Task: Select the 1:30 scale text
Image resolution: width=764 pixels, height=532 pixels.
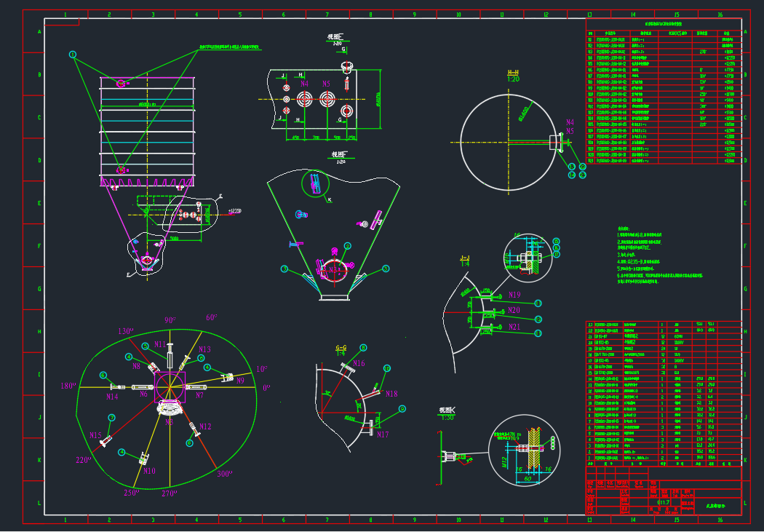Action: click(x=447, y=418)
